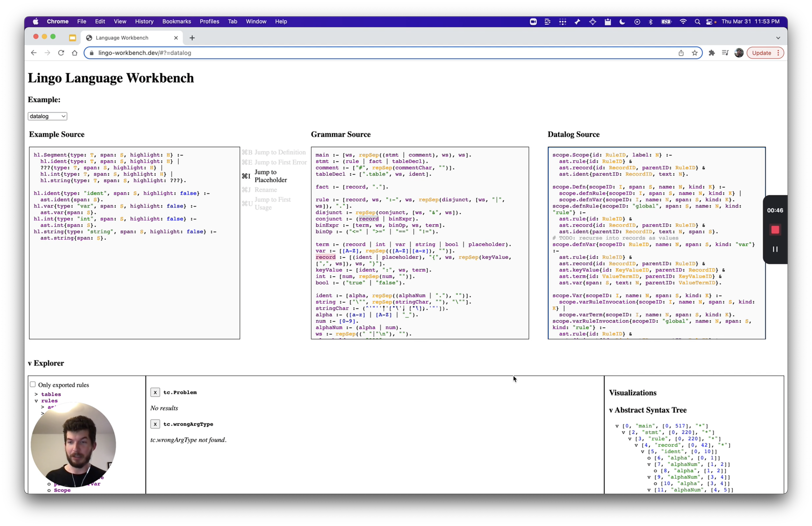Click the browser reload icon

point(61,53)
